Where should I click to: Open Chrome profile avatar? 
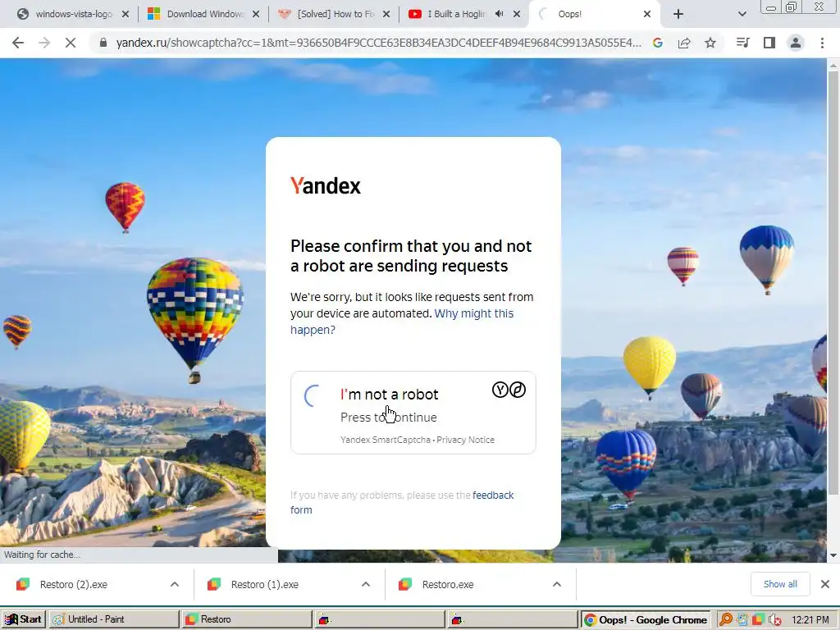point(796,43)
